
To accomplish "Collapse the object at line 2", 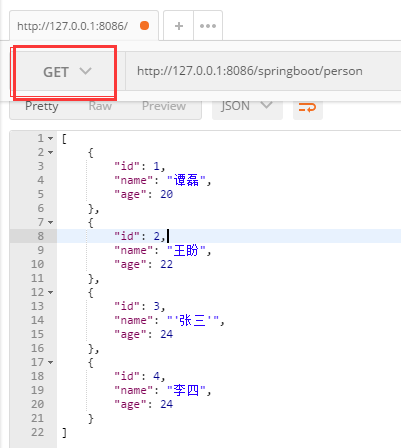I will tap(50, 152).
